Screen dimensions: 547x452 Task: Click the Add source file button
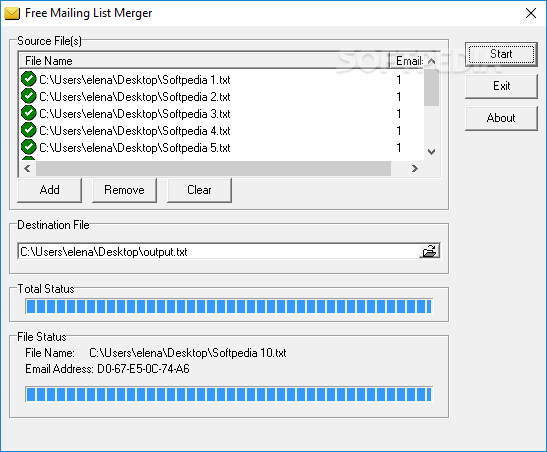pos(50,190)
